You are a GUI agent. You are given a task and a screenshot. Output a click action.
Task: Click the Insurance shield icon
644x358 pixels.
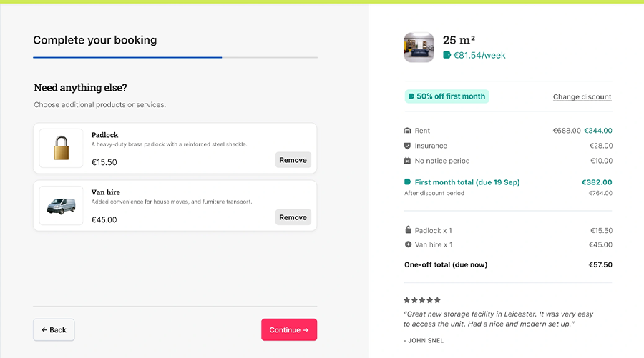coord(408,146)
